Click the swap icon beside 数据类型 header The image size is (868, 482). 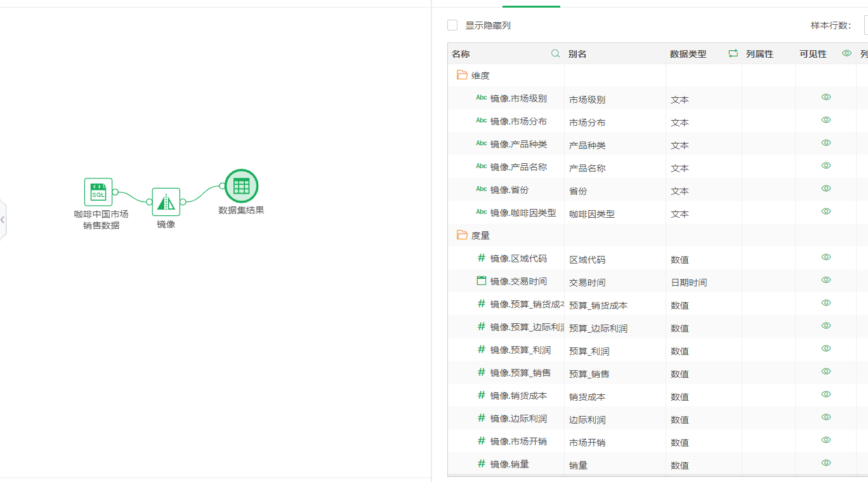[733, 54]
